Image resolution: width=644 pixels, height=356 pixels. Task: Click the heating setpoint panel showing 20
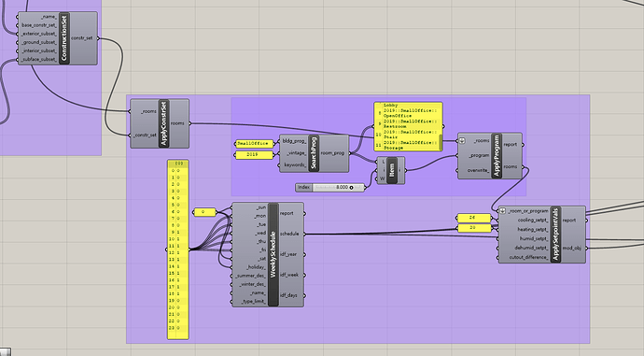click(474, 228)
